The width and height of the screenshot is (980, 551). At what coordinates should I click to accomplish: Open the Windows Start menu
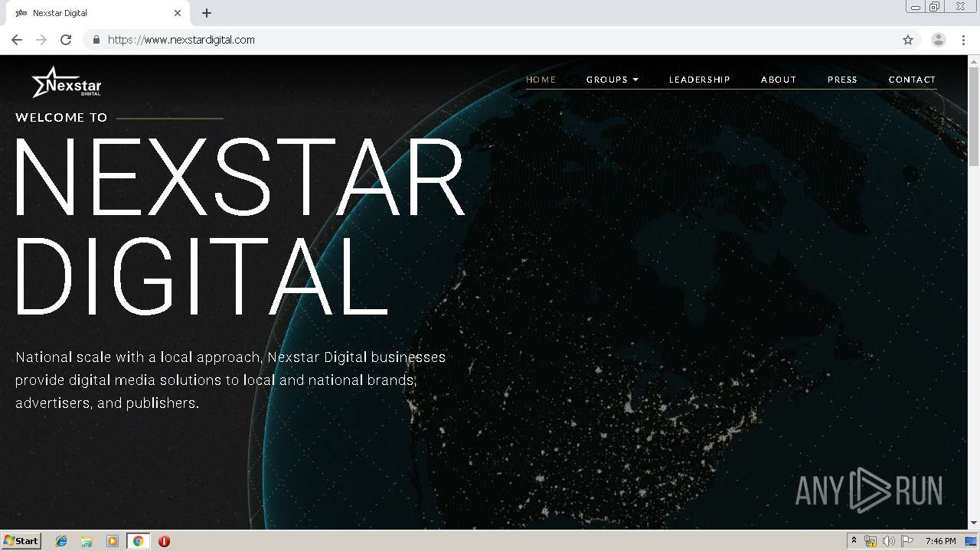(x=21, y=541)
